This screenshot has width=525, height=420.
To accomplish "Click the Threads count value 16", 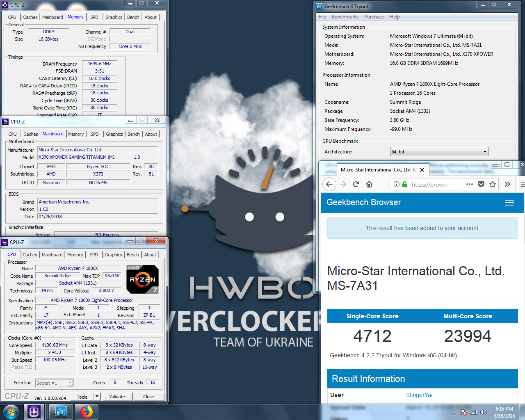I will [x=153, y=382].
